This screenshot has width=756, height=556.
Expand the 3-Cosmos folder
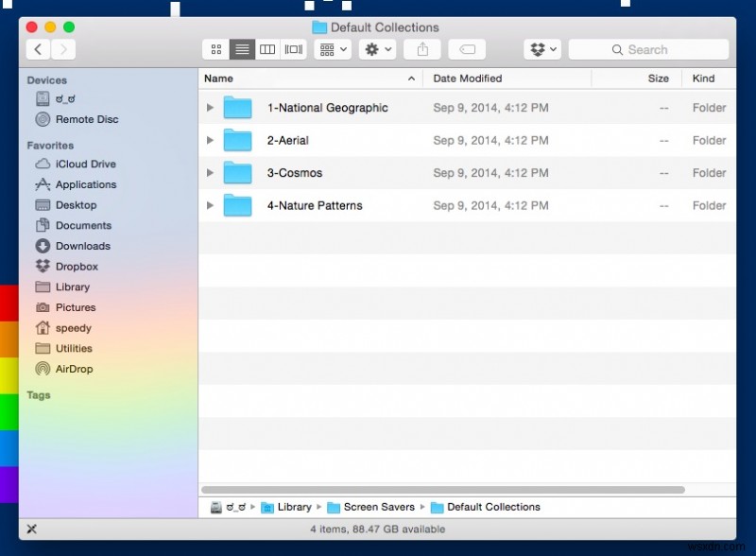coord(210,173)
